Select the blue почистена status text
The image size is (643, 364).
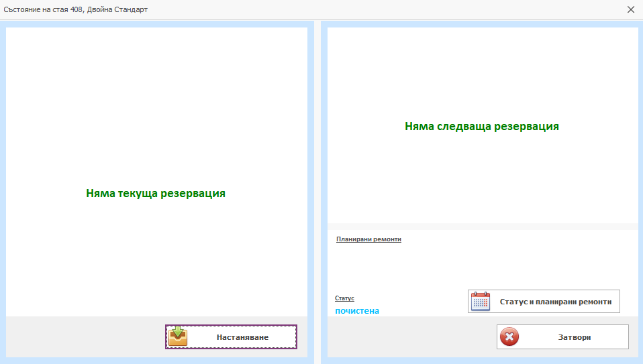(x=357, y=311)
